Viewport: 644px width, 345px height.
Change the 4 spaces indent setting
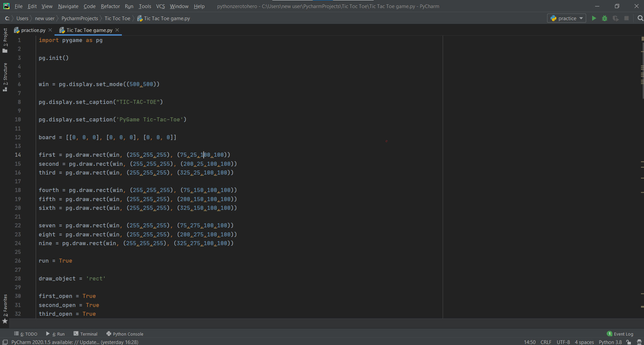tap(584, 342)
